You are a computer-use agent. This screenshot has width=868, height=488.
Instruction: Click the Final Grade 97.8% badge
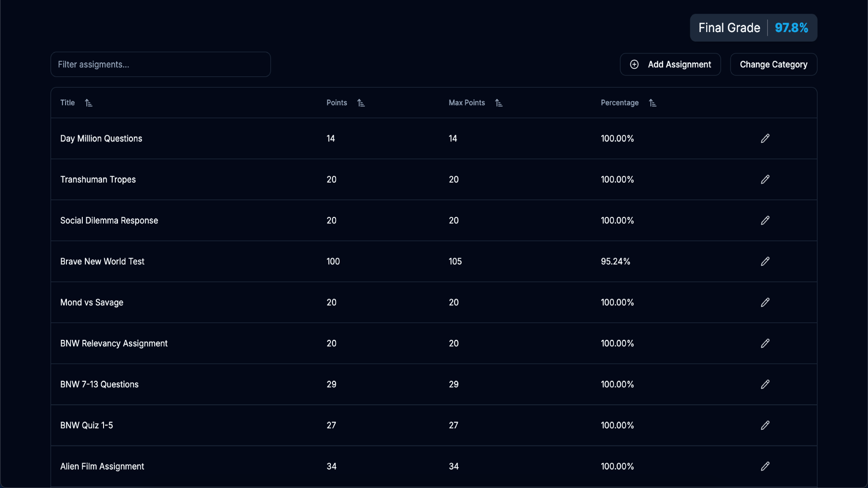click(753, 28)
